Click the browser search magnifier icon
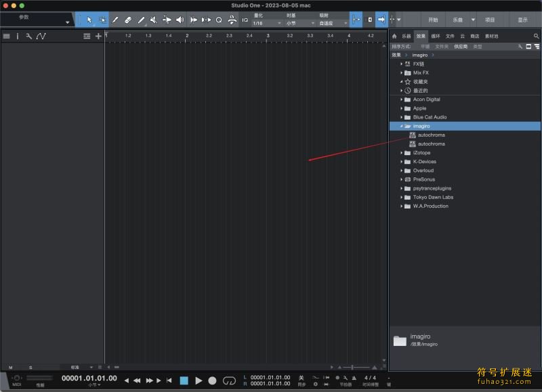Image resolution: width=542 pixels, height=392 pixels. pos(536,36)
